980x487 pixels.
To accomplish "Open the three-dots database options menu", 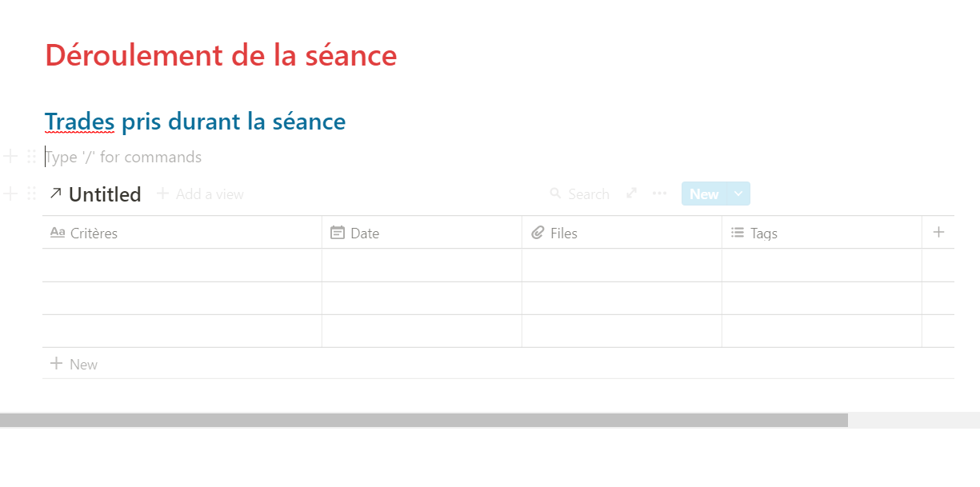I will coord(659,194).
